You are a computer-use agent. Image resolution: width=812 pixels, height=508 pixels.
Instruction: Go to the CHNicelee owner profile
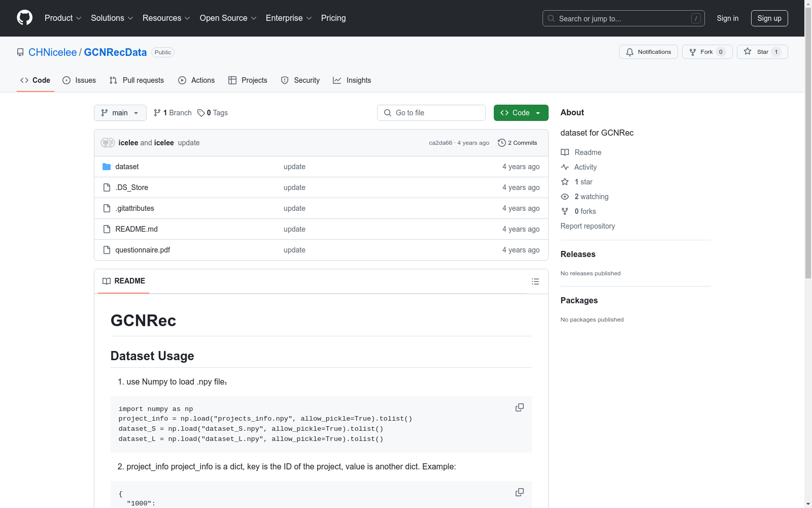point(53,52)
